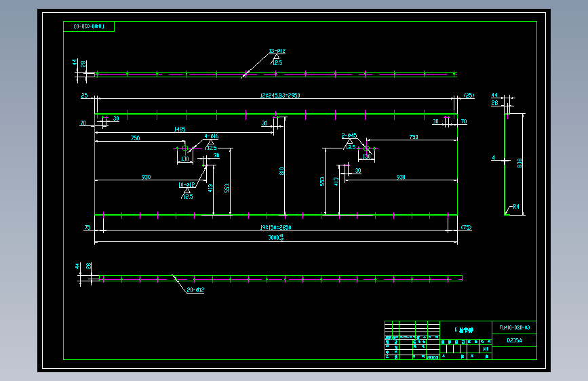588x381 pixels.
Task: Click the '19x150=2850' bottom dimension text
Action: point(275,227)
